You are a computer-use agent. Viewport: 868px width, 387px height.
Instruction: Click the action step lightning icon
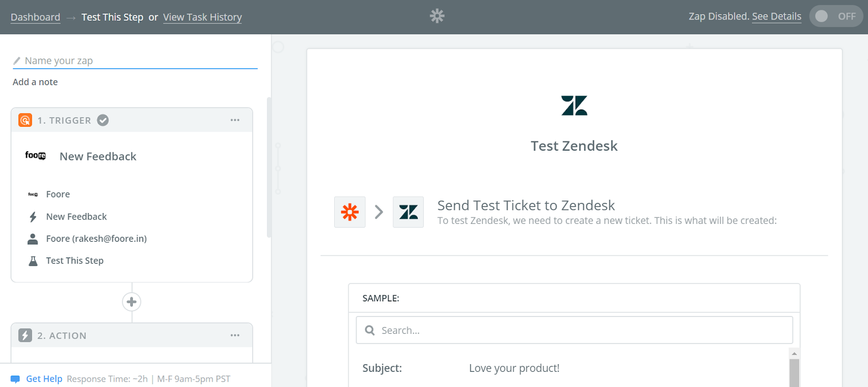coord(25,336)
